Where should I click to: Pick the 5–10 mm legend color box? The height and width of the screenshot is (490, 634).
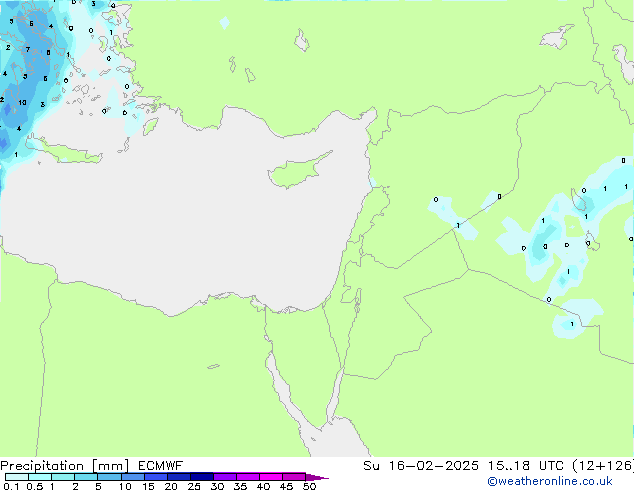[110, 477]
